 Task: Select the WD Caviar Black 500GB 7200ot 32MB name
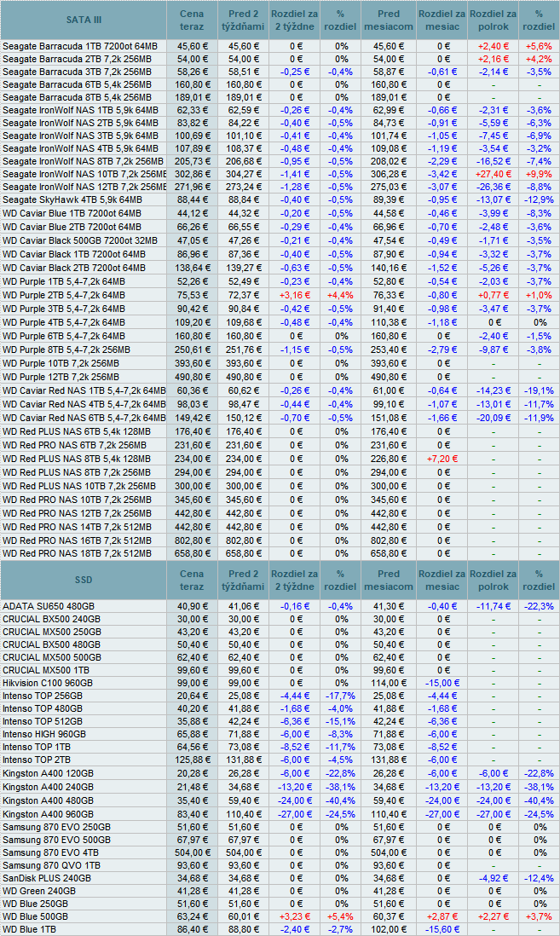[x=80, y=240]
